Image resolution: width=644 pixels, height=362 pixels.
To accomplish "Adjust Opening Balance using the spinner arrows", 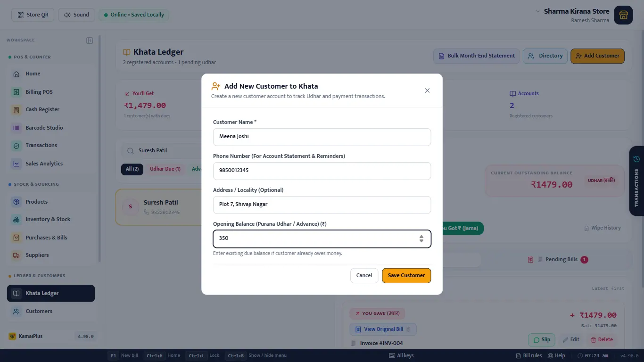I will (x=421, y=239).
